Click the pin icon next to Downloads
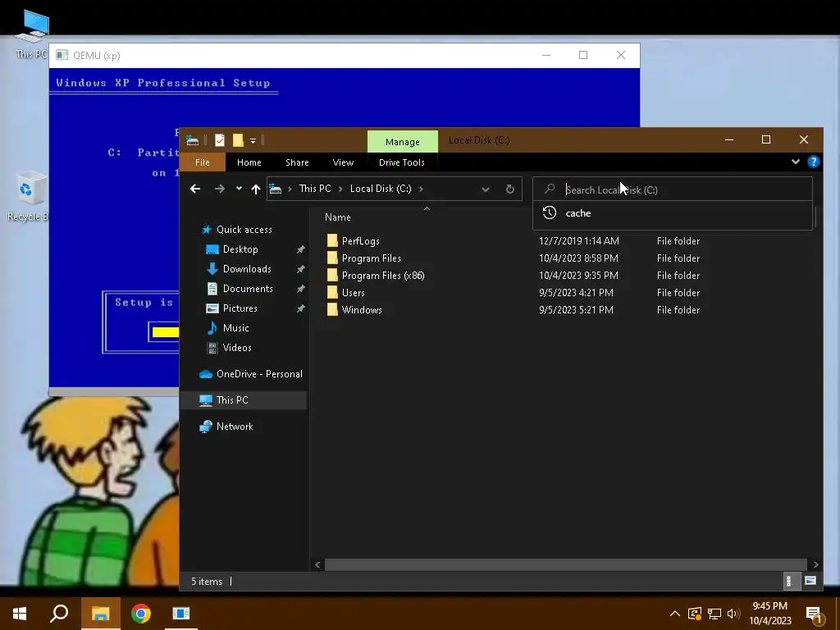 [300, 269]
